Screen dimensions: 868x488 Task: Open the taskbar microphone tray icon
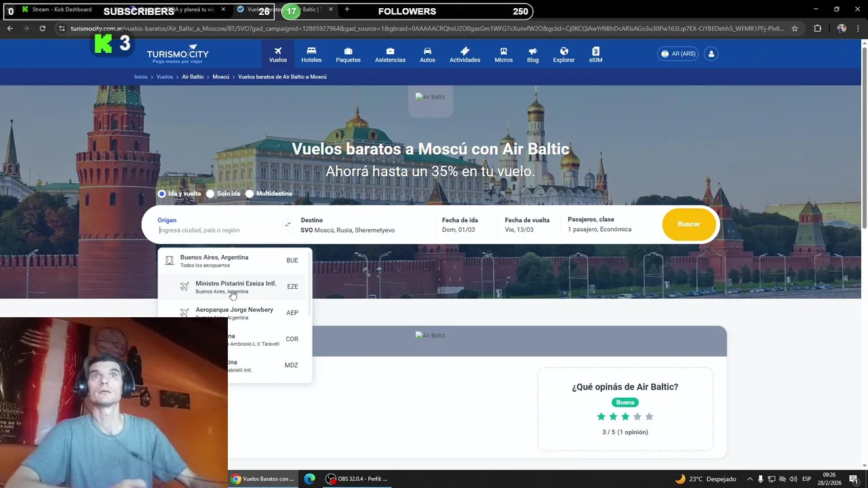(760, 479)
